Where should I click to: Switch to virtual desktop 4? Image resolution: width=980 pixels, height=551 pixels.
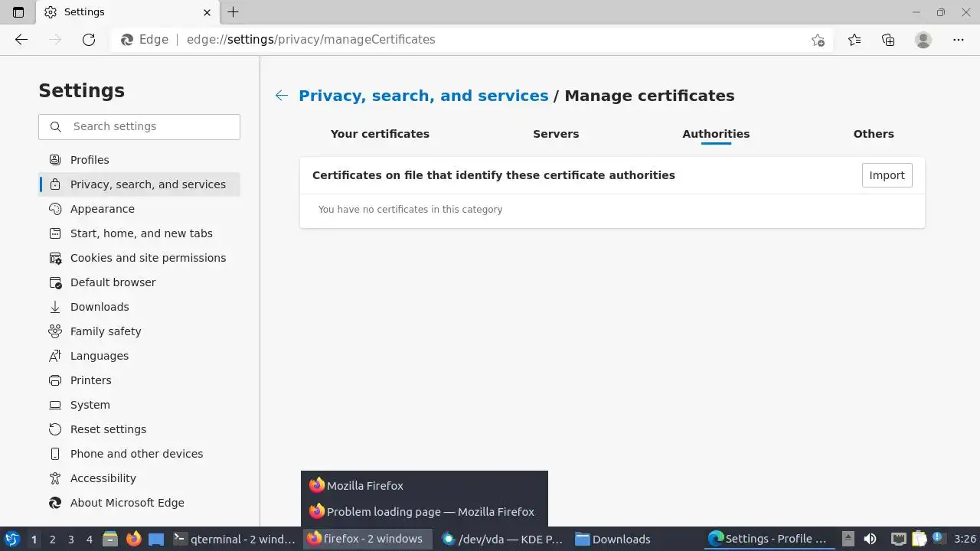[89, 539]
